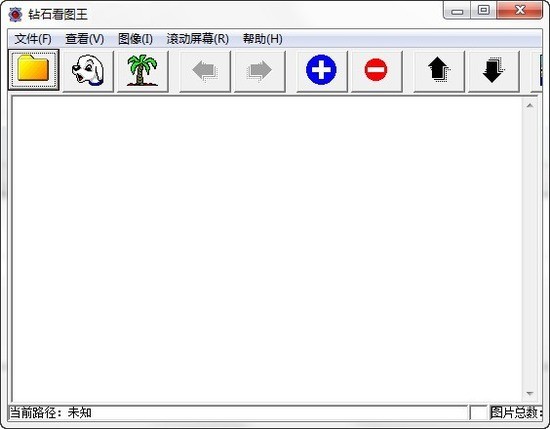This screenshot has width=550, height=429.
Task: Click the partially visible rightmost toolbar icon
Action: (537, 71)
